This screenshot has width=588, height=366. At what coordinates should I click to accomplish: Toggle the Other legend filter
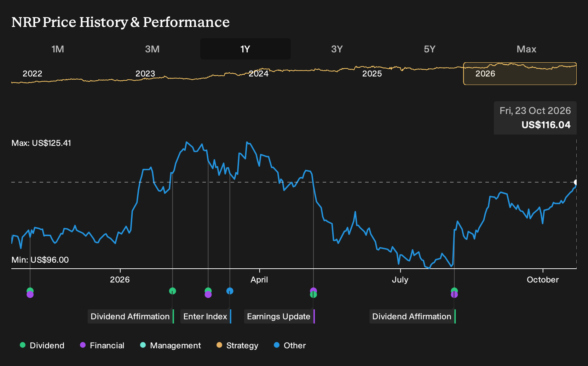pos(290,345)
